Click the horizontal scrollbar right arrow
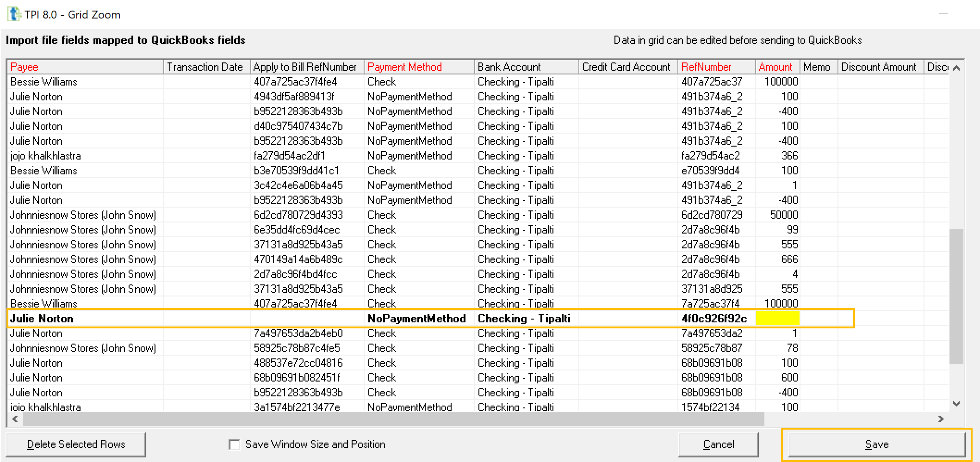This screenshot has height=462, width=980. 940,419
